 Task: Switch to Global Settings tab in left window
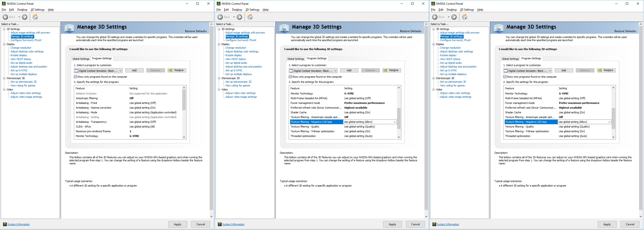(x=81, y=59)
